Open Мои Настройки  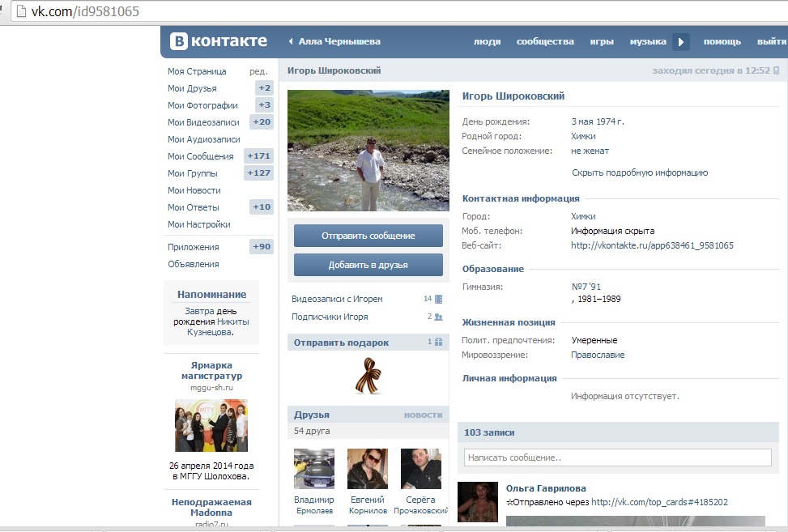(x=199, y=225)
